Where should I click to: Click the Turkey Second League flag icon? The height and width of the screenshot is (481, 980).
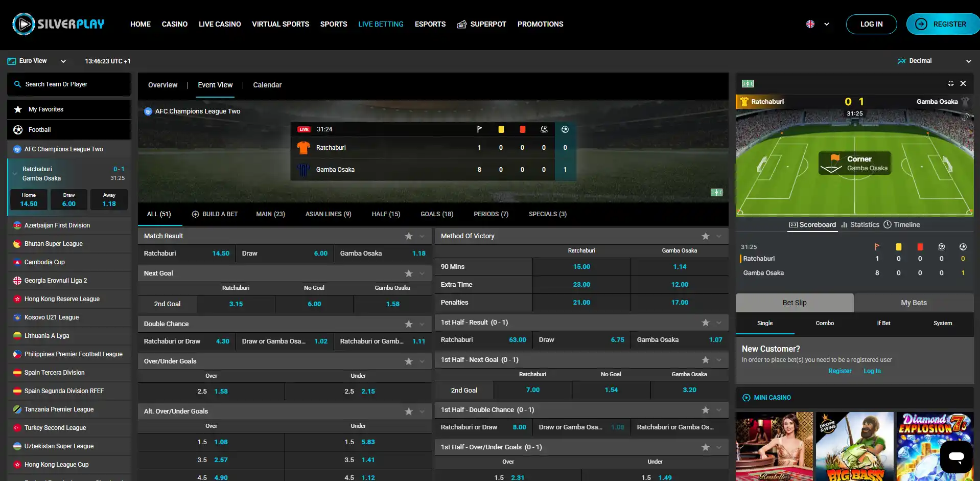coord(17,428)
